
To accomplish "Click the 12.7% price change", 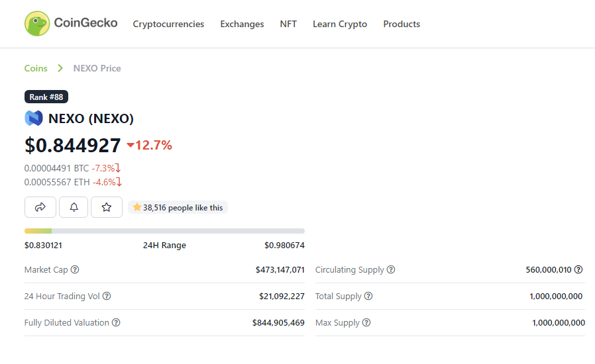I will tap(153, 145).
